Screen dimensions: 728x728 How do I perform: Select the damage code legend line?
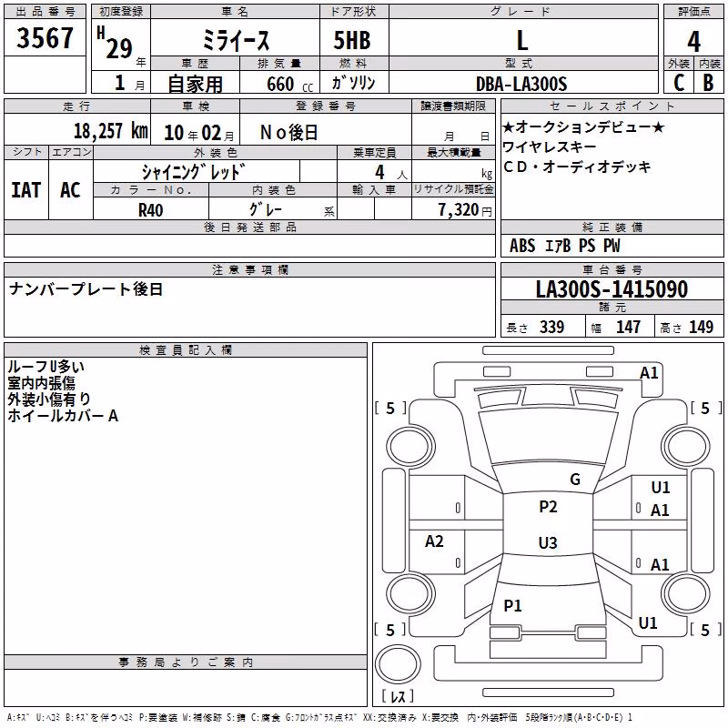point(319,718)
